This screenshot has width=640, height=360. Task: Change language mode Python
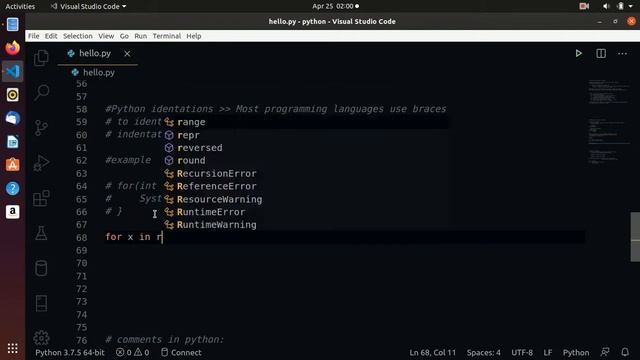tap(576, 352)
